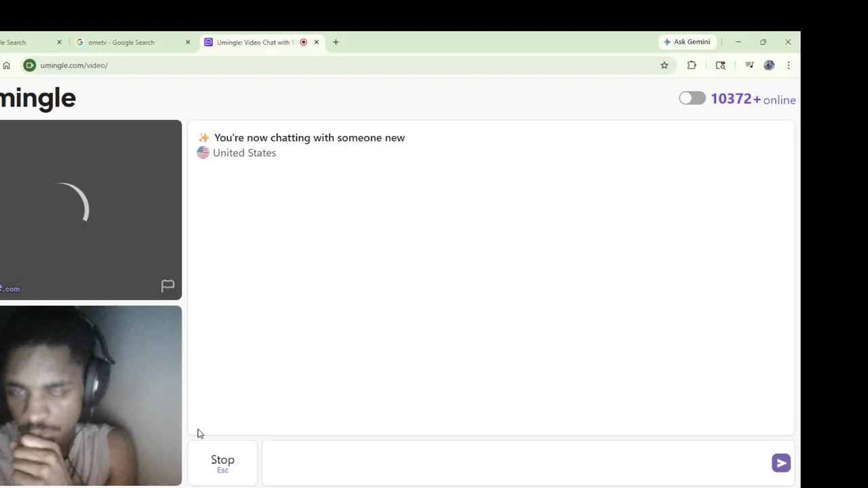Click the United States country label
This screenshot has height=488, width=868.
click(244, 152)
